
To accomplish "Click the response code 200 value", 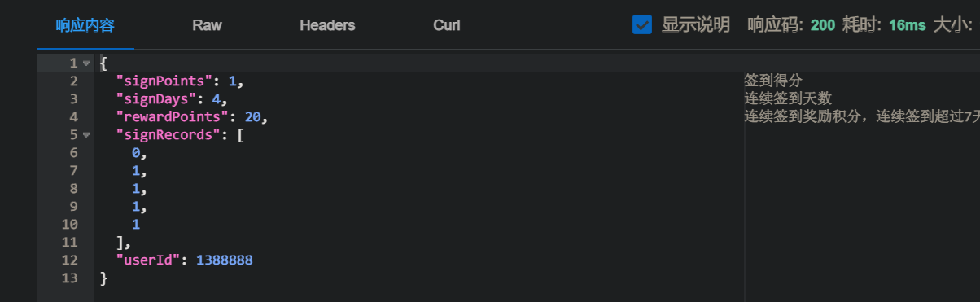I will click(x=823, y=25).
